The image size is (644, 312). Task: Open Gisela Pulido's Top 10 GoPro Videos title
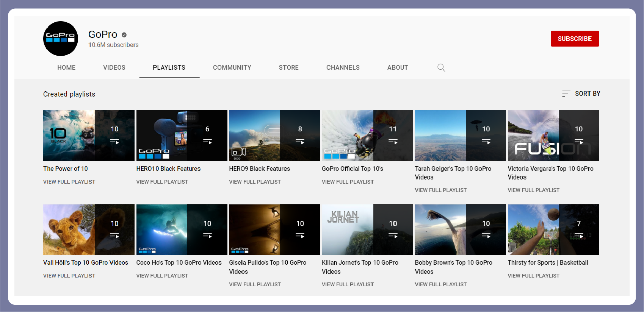click(x=268, y=267)
